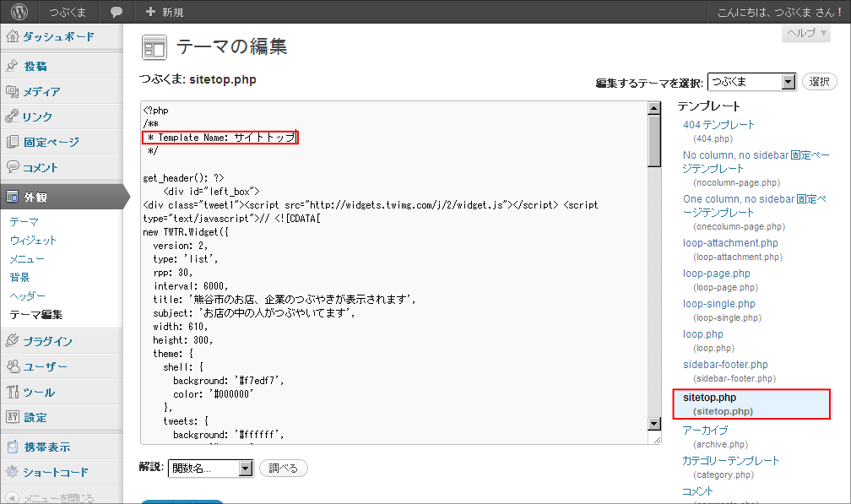Click inside the sitetop.php code editor

pos(394,273)
